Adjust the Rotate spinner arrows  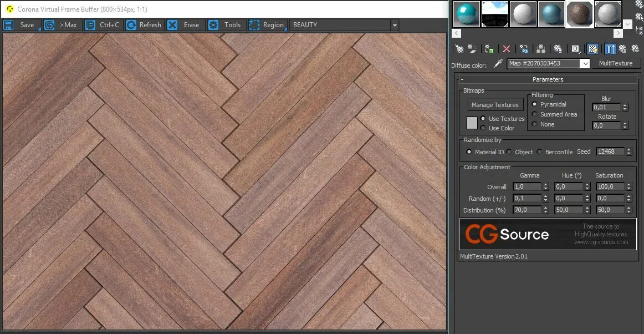(x=625, y=125)
